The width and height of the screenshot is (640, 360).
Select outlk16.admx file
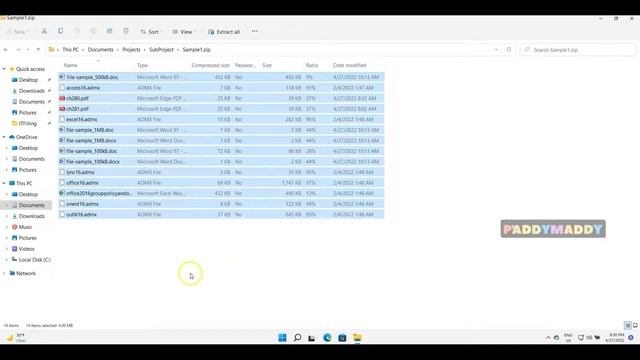221,215
